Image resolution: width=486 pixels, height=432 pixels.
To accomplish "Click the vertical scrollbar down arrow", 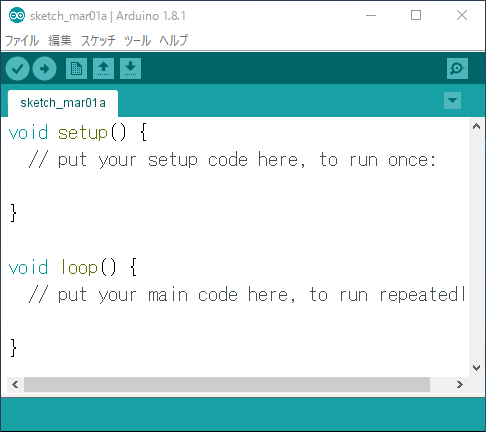I will pos(477,368).
